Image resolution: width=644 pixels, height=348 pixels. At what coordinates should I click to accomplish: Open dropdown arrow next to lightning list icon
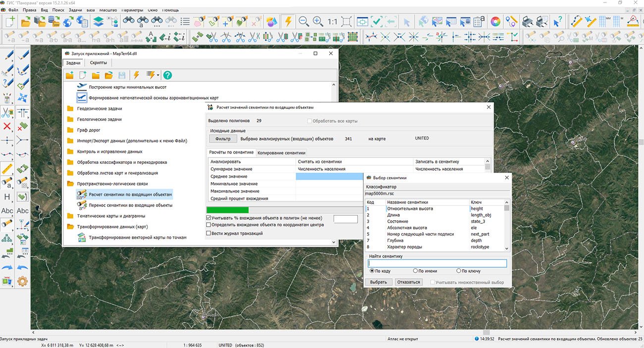point(158,75)
